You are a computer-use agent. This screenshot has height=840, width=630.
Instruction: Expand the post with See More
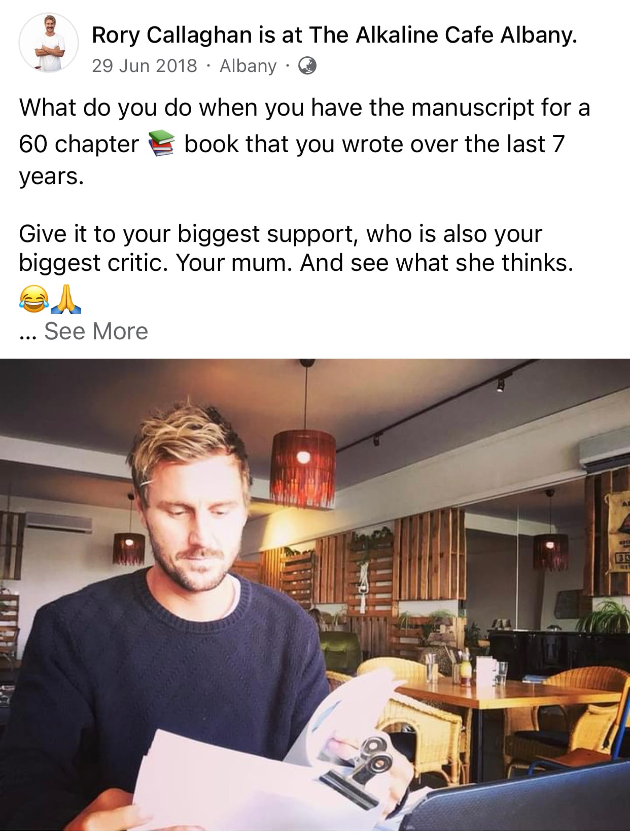96,331
